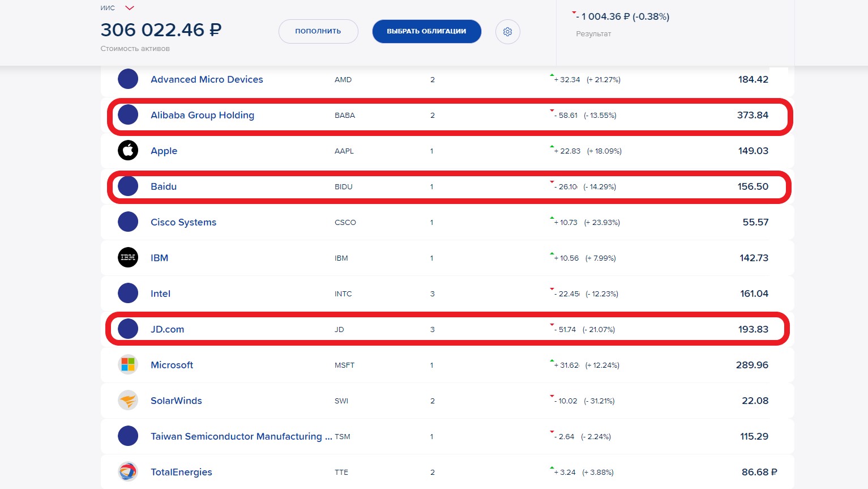Open the Intel stock link
Image resolution: width=868 pixels, height=489 pixels.
160,294
